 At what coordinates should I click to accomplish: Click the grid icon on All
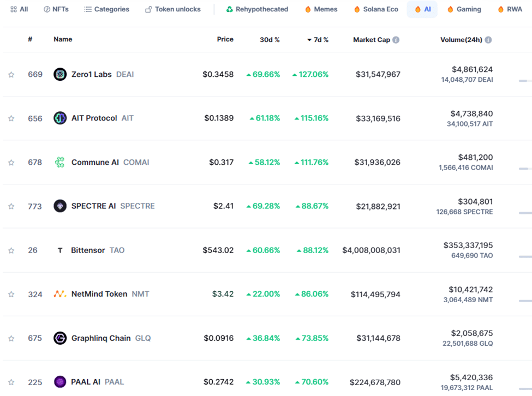14,9
